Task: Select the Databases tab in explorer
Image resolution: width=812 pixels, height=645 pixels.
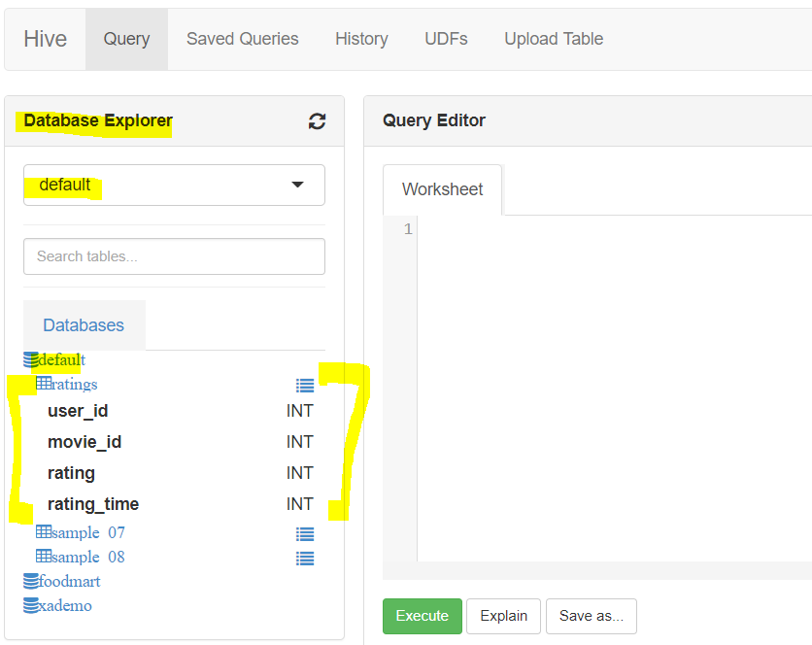Action: [84, 325]
